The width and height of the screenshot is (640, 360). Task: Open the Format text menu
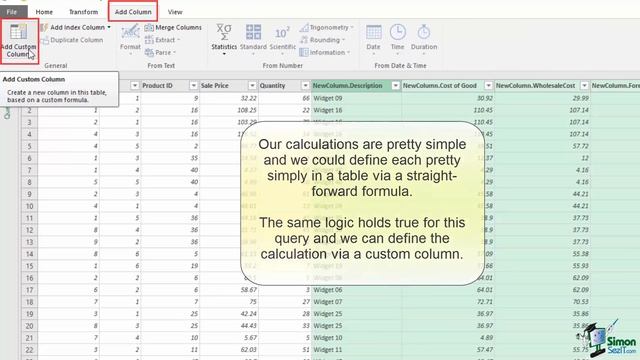coord(130,39)
